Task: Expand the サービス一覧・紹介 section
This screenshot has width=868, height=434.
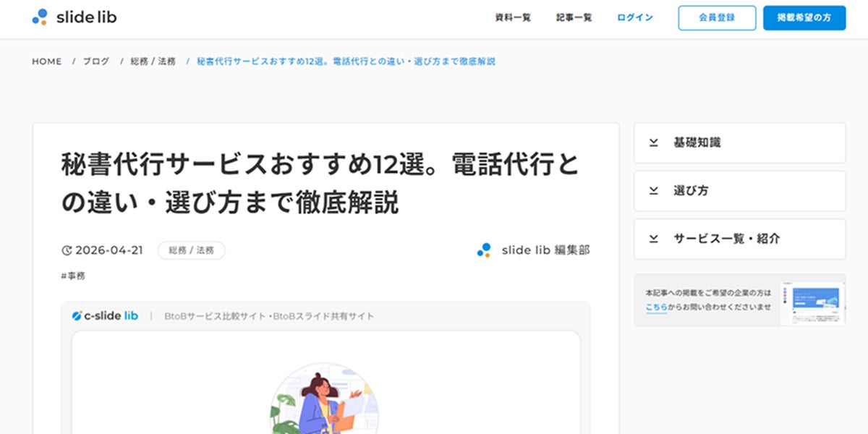Action: (739, 239)
